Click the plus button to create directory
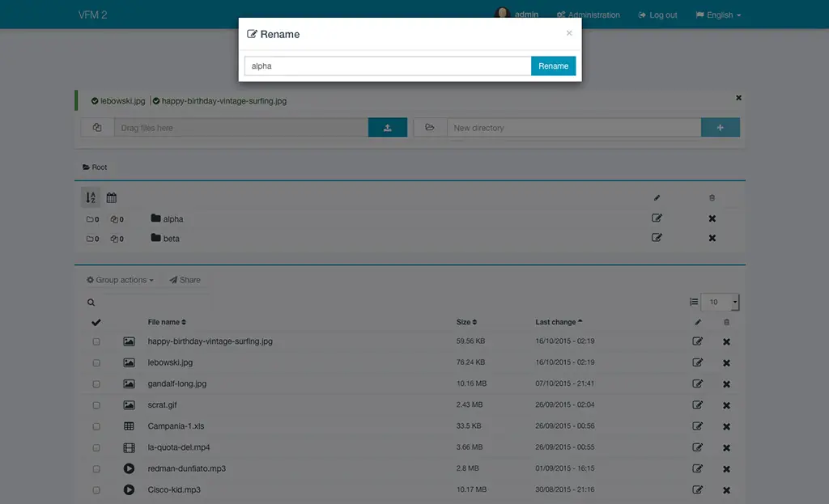This screenshot has height=504, width=829. point(720,128)
